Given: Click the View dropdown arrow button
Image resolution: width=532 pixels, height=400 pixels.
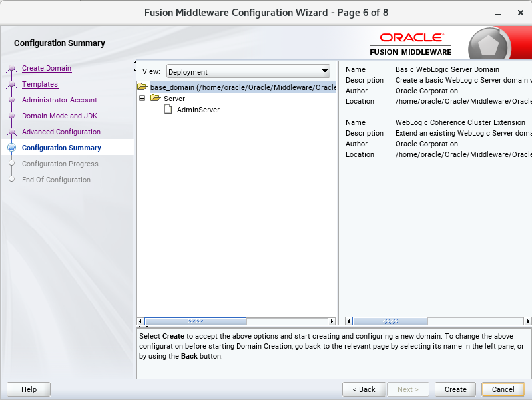Looking at the screenshot, I should pos(324,71).
